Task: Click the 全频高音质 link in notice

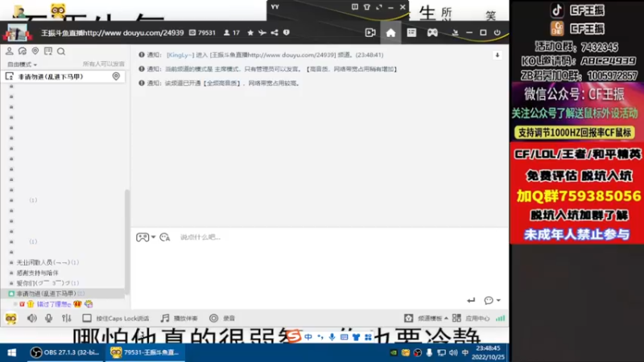Action: (x=222, y=83)
